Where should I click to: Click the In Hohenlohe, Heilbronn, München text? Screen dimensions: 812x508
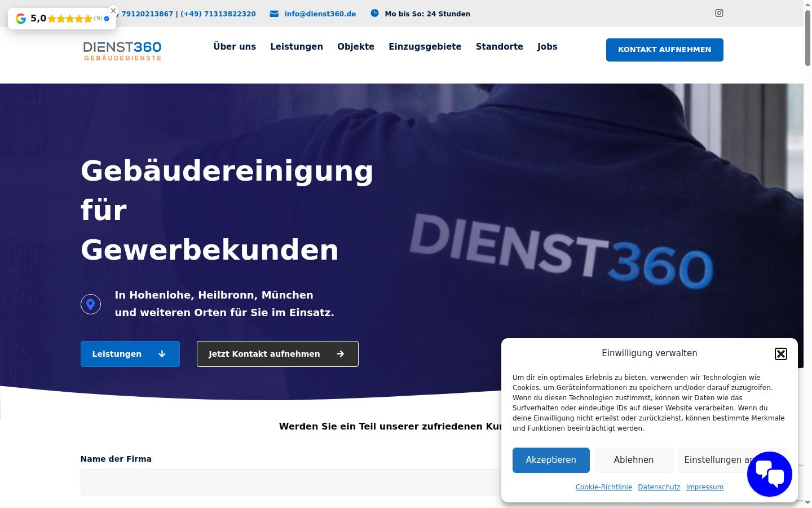(x=214, y=295)
